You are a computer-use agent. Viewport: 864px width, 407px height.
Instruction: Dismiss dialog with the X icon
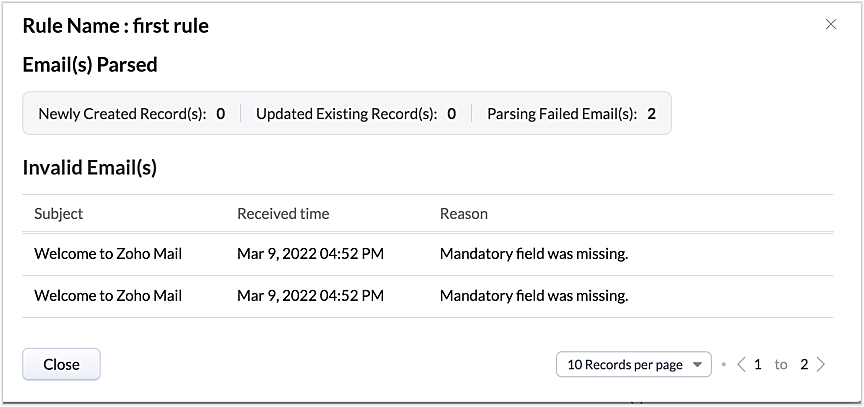[x=831, y=24]
